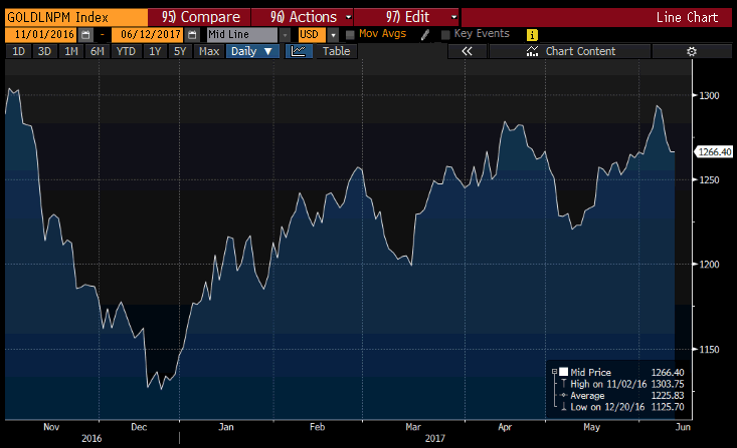737x448 pixels.
Task: Expand the Edit dropdown arrow
Action: pyautogui.click(x=454, y=17)
